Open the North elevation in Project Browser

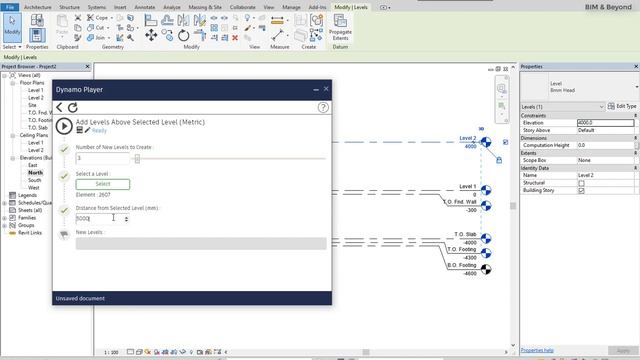tap(36, 173)
